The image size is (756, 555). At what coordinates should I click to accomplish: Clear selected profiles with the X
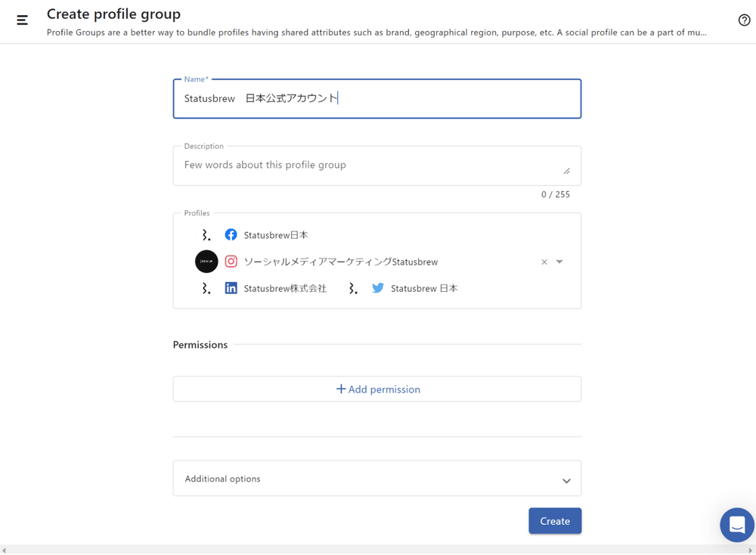click(x=544, y=262)
